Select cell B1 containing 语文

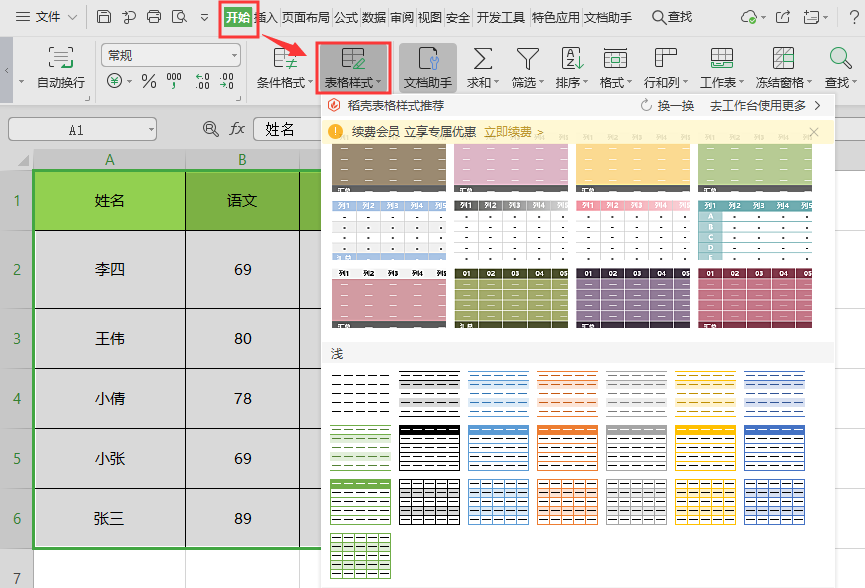pyautogui.click(x=242, y=201)
